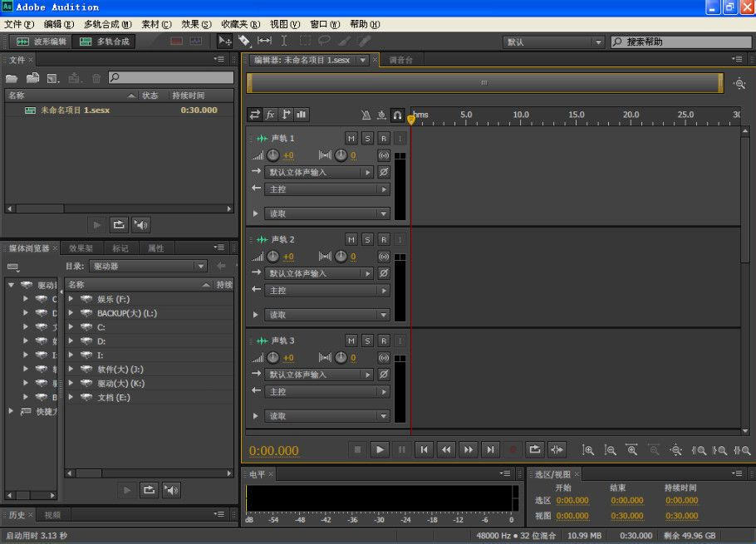This screenshot has width=756, height=544.
Task: Click the volume knob on 声轨 1
Action: 272,154
